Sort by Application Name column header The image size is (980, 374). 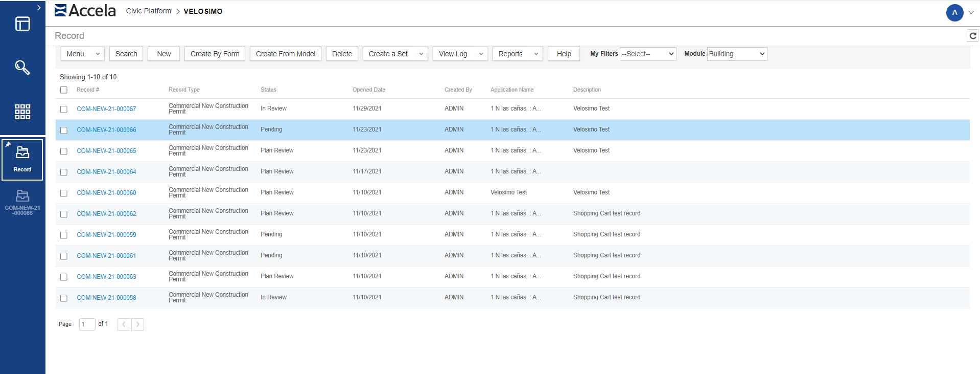tap(512, 90)
